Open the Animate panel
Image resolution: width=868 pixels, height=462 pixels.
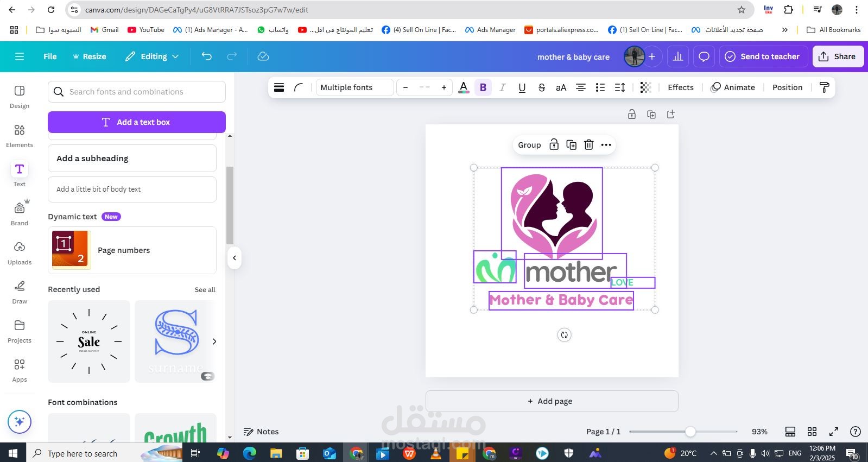click(733, 87)
